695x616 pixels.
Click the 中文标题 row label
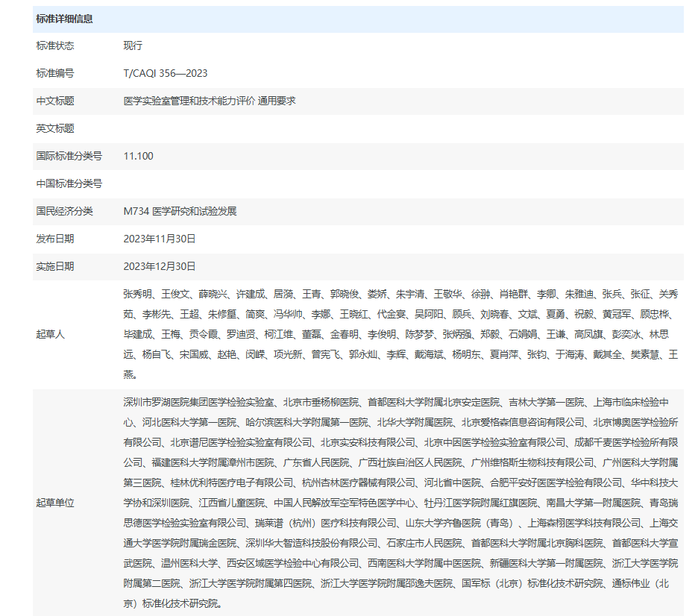(x=55, y=101)
